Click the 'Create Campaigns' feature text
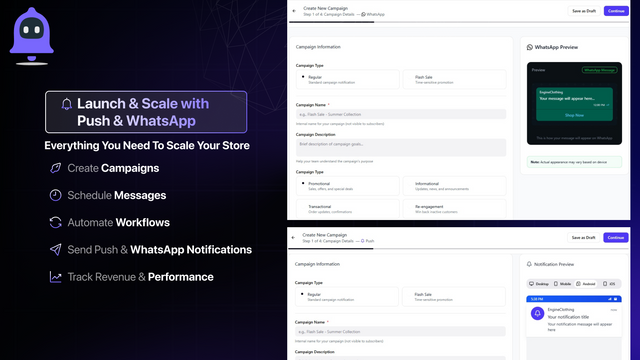Screen dimensions: 640x360 pyautogui.click(x=113, y=168)
